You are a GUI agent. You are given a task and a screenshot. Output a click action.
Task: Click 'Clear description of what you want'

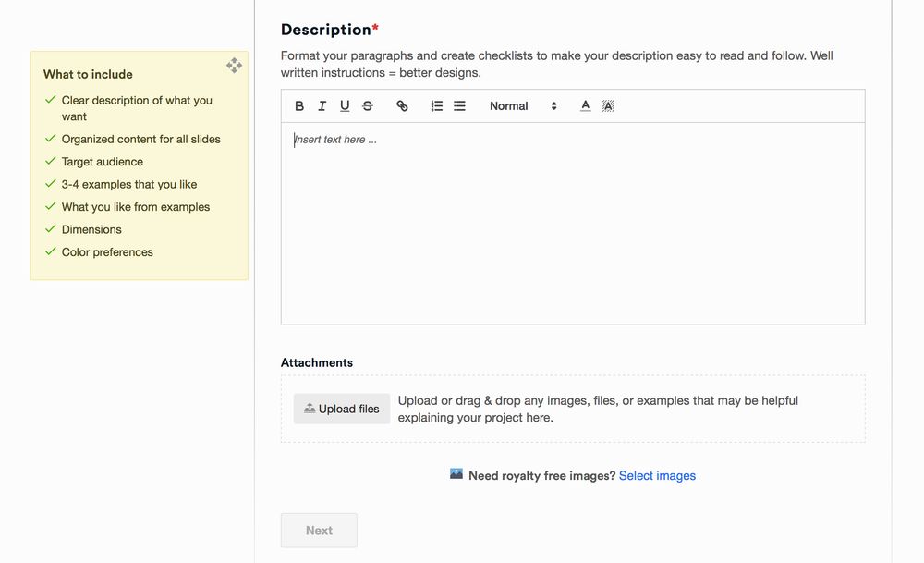tap(137, 108)
